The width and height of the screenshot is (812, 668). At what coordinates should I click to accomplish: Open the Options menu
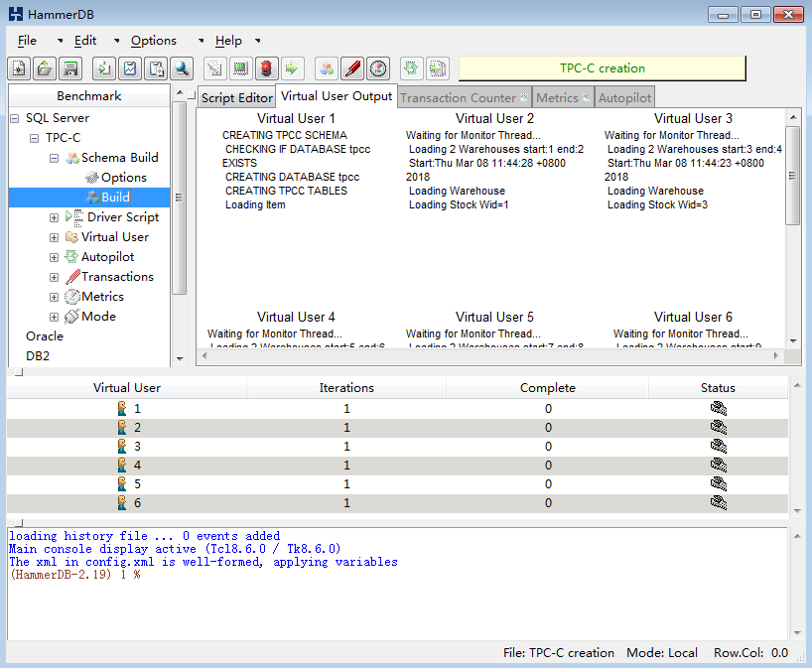[154, 41]
